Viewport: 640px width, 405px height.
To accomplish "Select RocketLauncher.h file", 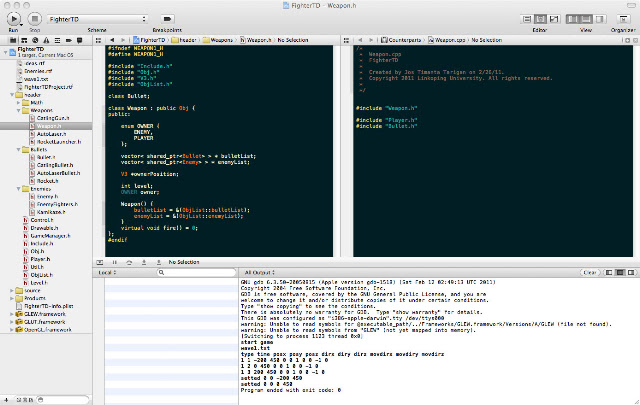I will click(55, 142).
